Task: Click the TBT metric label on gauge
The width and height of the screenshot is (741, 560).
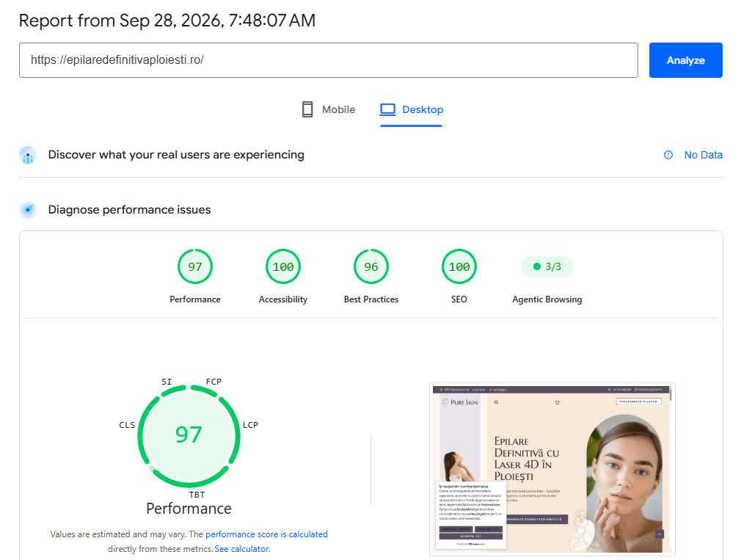Action: [197, 495]
